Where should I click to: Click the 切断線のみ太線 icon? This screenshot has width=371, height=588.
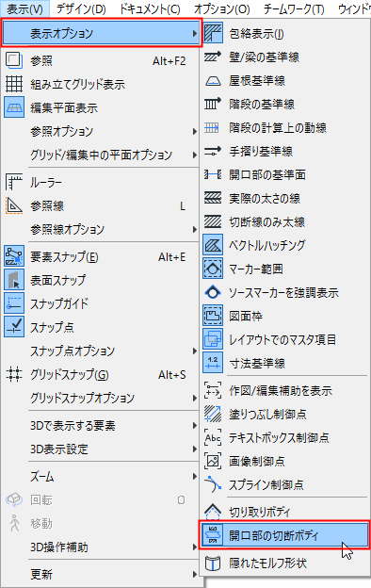(x=213, y=221)
